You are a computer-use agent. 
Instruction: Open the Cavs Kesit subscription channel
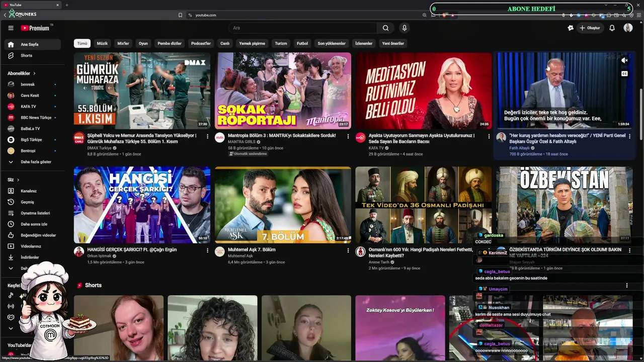tap(33, 96)
